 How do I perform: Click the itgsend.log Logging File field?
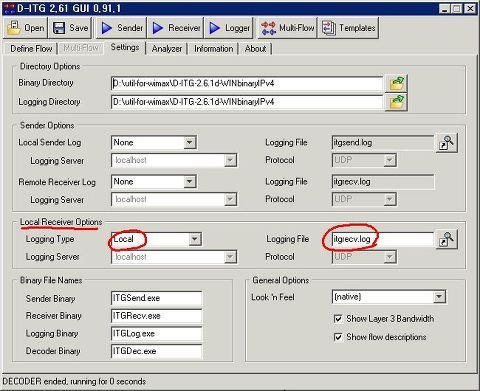tap(383, 143)
